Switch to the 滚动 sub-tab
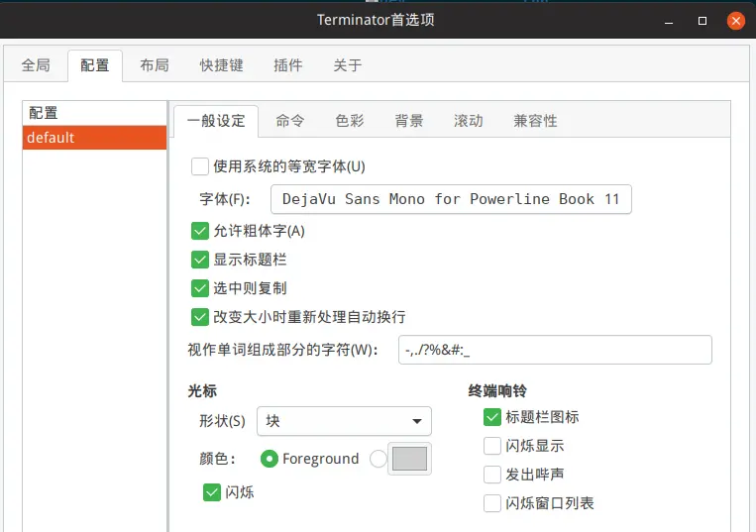This screenshot has height=532, width=756. pyautogui.click(x=468, y=121)
